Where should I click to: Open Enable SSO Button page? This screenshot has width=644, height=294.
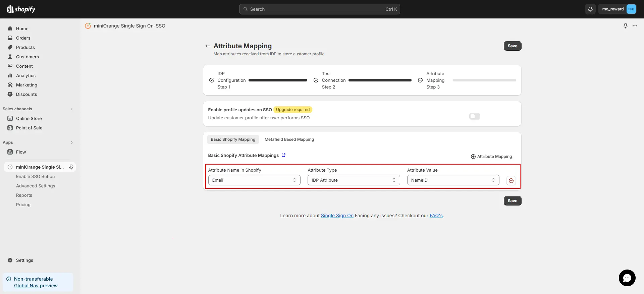tap(36, 176)
